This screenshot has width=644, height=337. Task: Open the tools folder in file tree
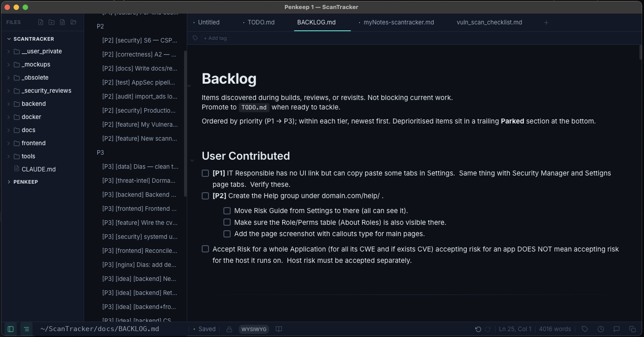pos(28,156)
